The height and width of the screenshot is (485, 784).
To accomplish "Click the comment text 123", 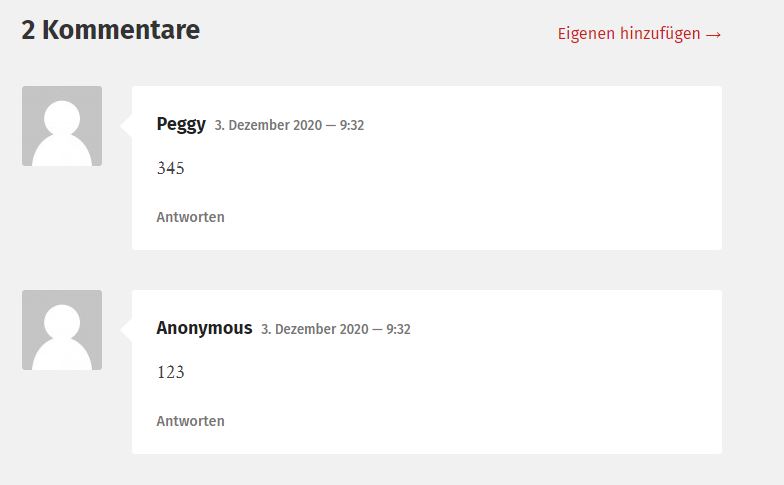I will pos(171,373).
